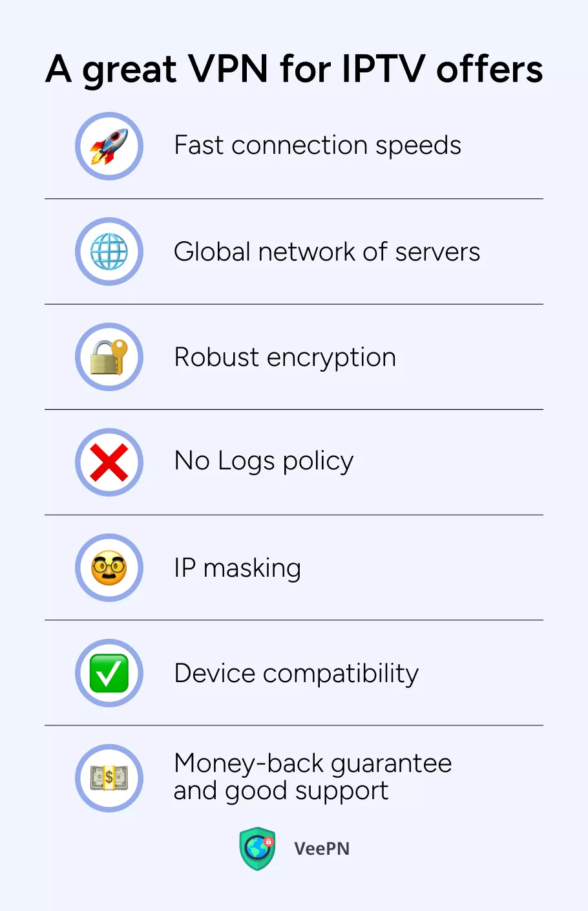588x911 pixels.
Task: Click "Global network of servers" text
Action: 327,252
